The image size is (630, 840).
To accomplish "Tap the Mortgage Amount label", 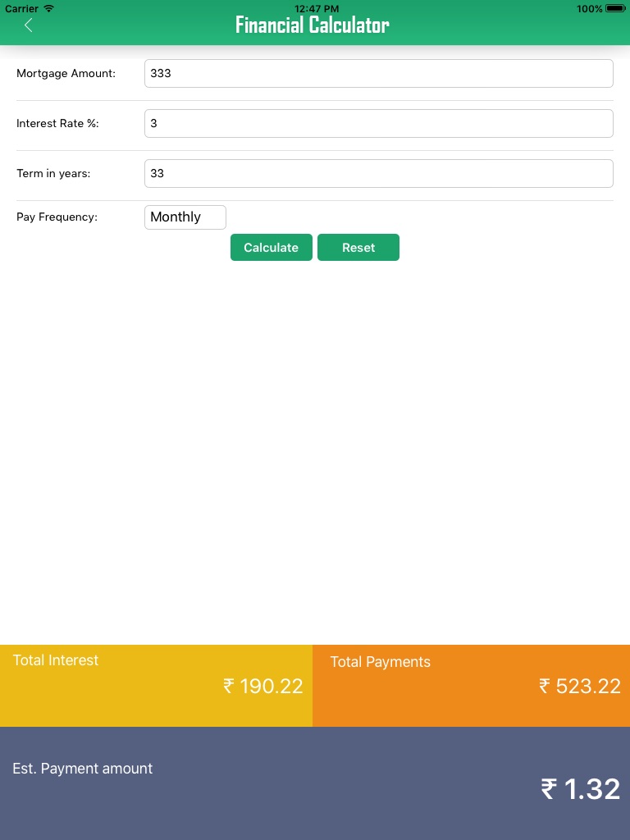I will [66, 73].
